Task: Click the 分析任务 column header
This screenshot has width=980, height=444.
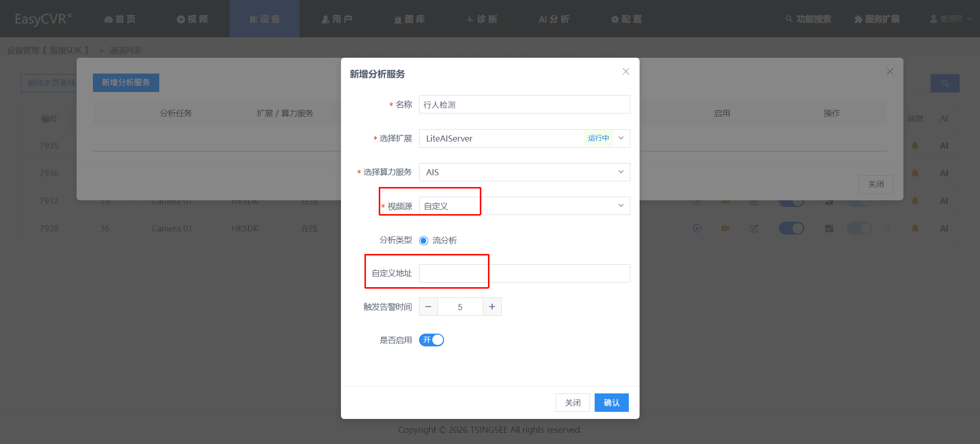Action: pos(176,113)
